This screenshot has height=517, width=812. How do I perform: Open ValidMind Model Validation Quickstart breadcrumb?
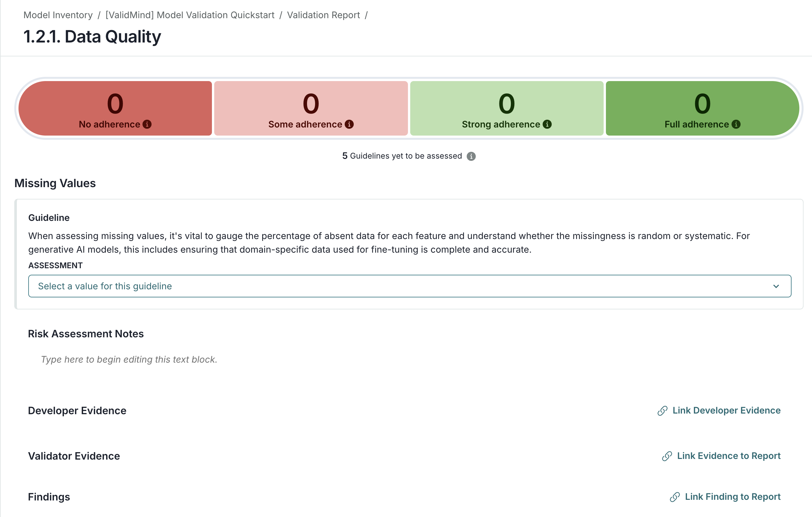pos(190,15)
